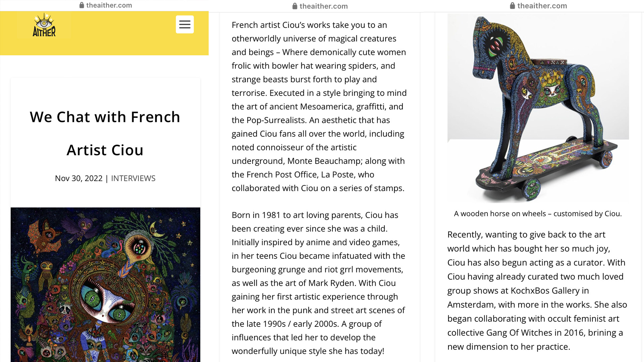This screenshot has height=362, width=644.
Task: Tap the lock icon in left address bar
Action: (x=82, y=5)
